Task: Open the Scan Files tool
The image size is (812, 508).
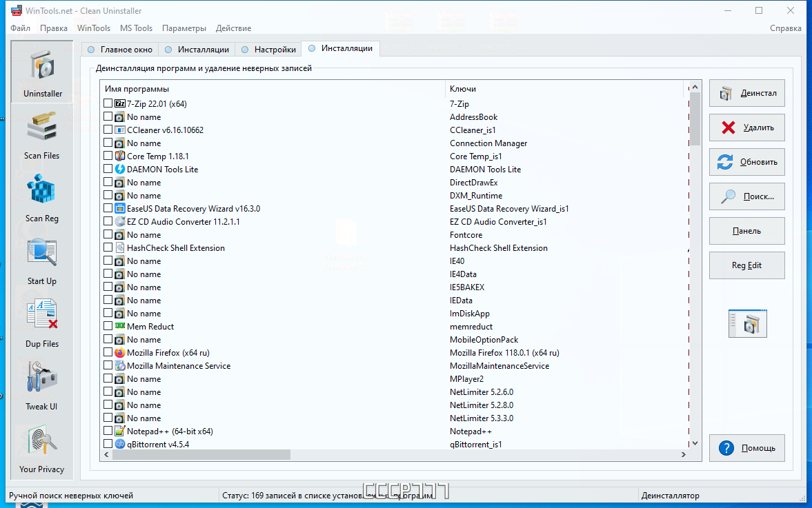Action: (42, 134)
